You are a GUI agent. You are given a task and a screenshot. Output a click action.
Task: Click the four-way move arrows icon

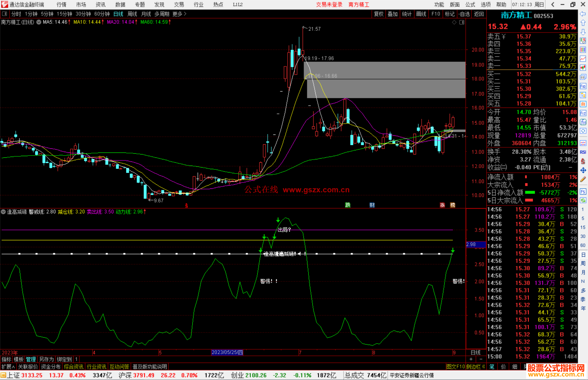583,170
